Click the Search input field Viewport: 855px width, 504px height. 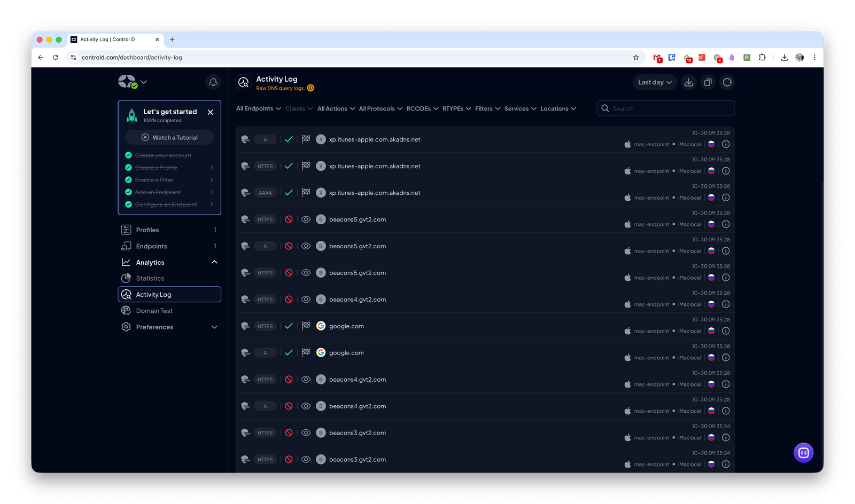[671, 108]
